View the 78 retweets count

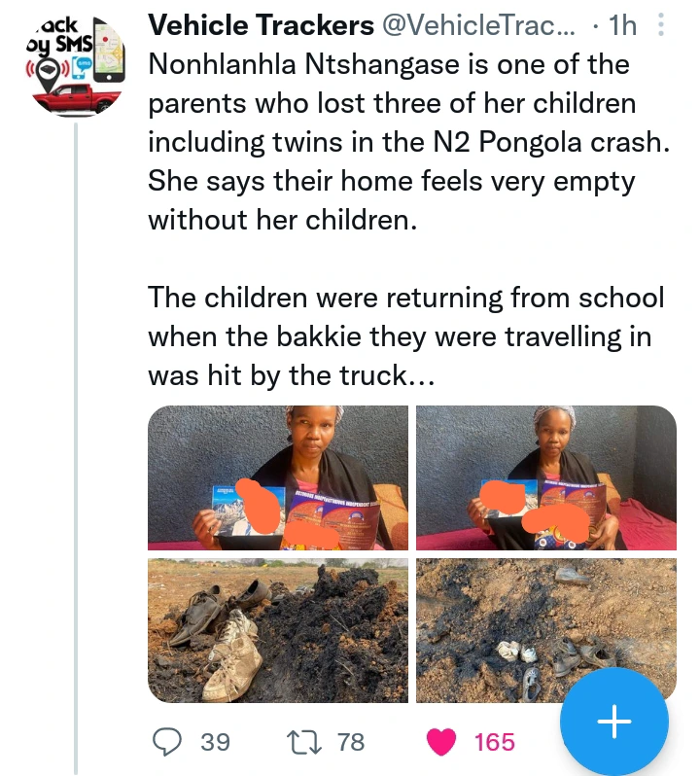[x=350, y=742]
